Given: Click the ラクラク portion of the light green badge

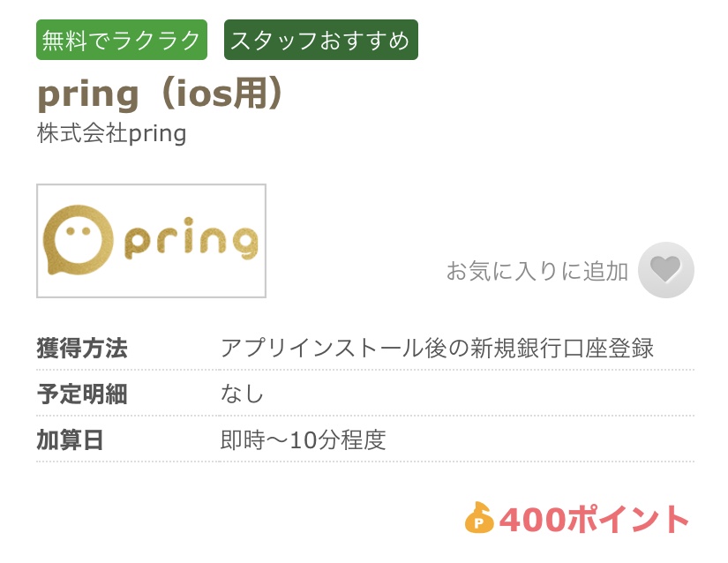Looking at the screenshot, I should coord(156,41).
